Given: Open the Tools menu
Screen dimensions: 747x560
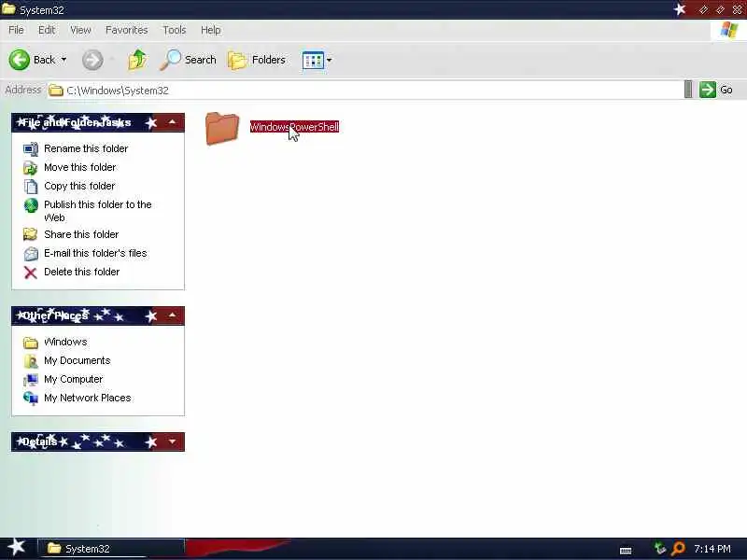Looking at the screenshot, I should click(x=175, y=30).
